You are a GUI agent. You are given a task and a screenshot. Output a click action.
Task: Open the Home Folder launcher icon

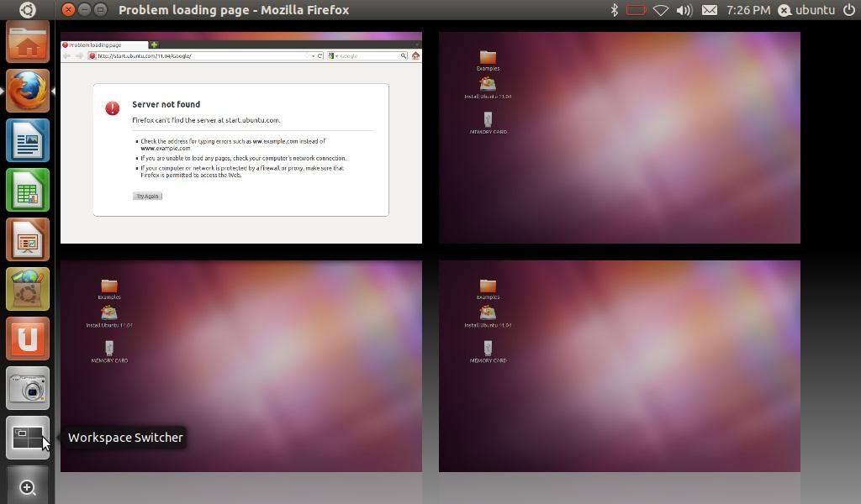coord(28,41)
